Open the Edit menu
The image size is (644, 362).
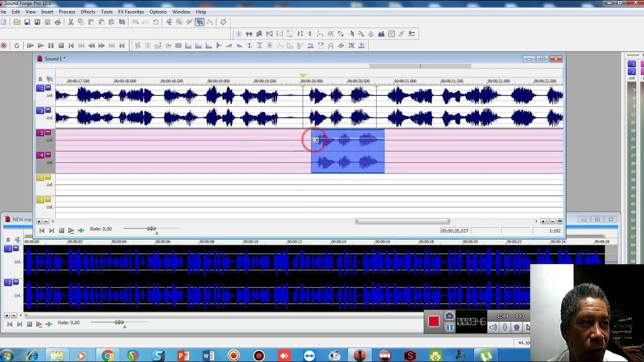point(16,12)
